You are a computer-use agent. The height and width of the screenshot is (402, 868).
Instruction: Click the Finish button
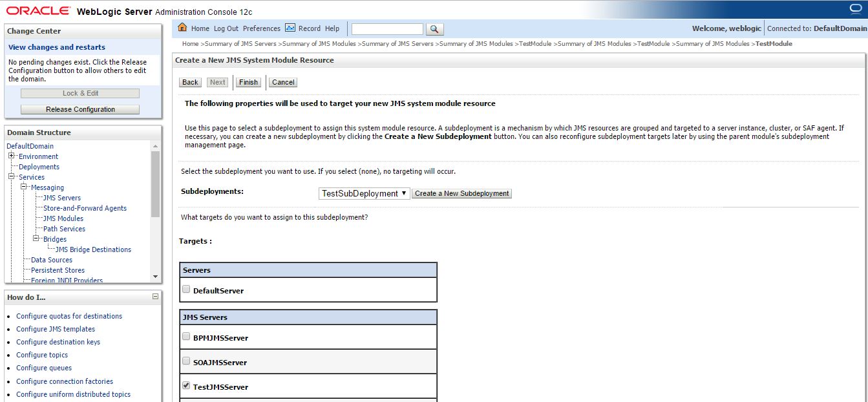click(x=248, y=82)
